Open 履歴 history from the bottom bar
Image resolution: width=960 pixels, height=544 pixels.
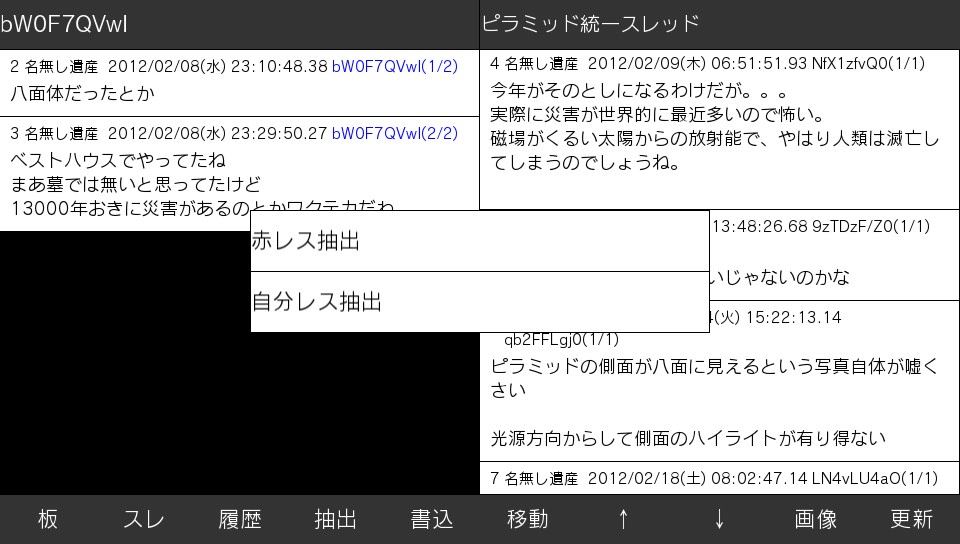tap(240, 519)
